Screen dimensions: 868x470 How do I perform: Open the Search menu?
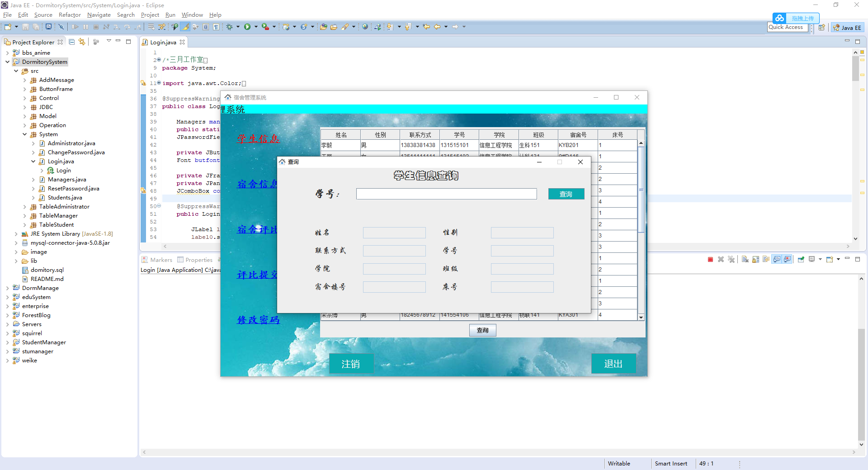point(126,15)
